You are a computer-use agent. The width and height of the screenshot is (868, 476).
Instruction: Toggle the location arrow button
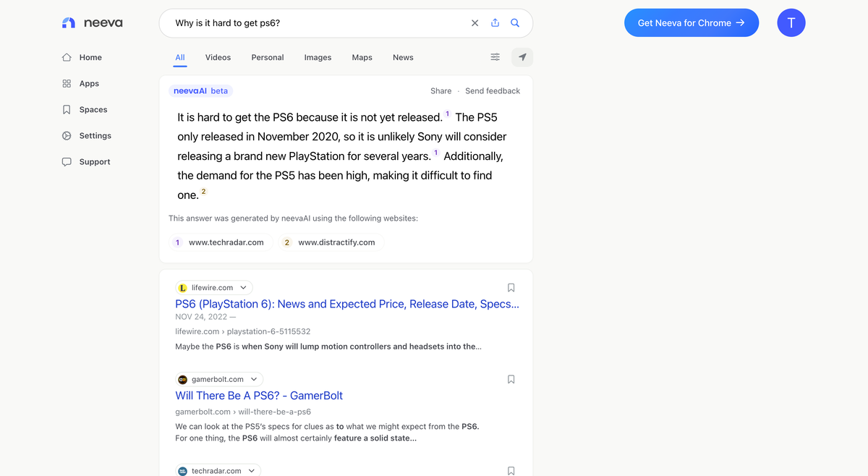tap(522, 57)
